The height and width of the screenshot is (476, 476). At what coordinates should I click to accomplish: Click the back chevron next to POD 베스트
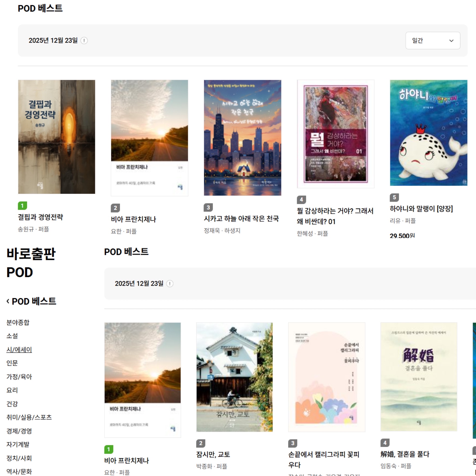coord(8,301)
